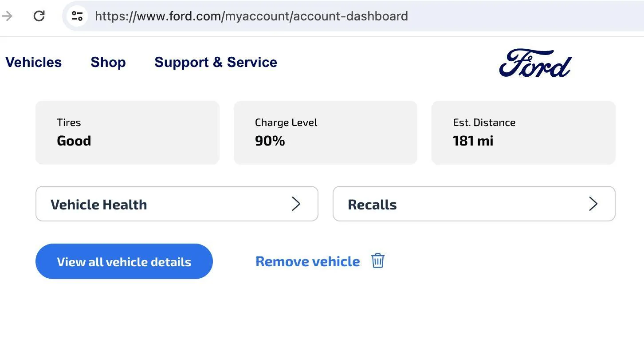Select the Est. Distance card
The image size is (644, 339).
pyautogui.click(x=523, y=133)
